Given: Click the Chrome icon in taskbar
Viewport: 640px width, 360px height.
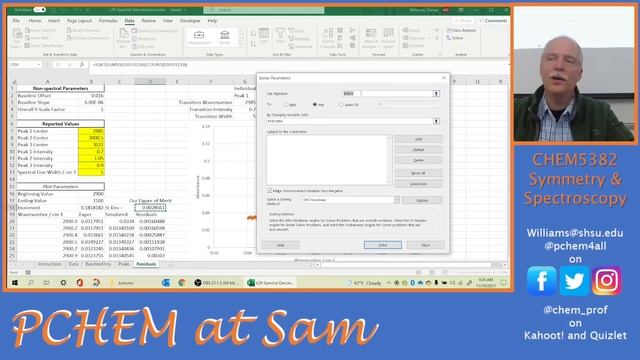Looking at the screenshot, I should point(182,282).
